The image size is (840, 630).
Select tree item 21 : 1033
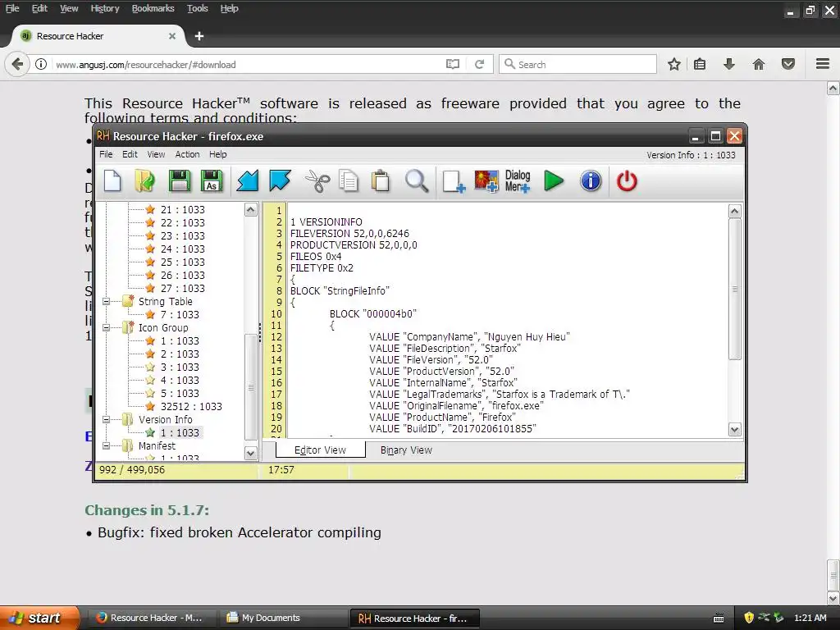(182, 209)
